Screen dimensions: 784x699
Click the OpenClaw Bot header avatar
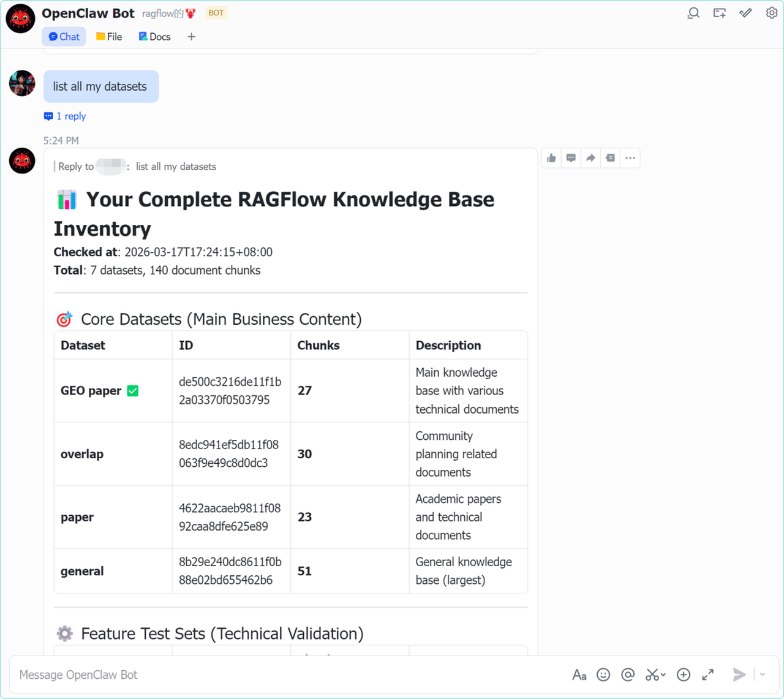tap(20, 18)
